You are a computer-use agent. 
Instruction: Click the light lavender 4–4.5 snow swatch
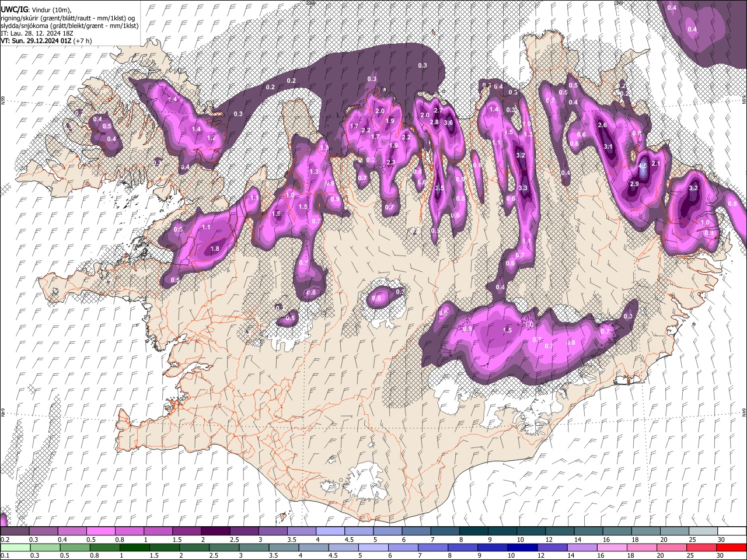[x=330, y=531]
